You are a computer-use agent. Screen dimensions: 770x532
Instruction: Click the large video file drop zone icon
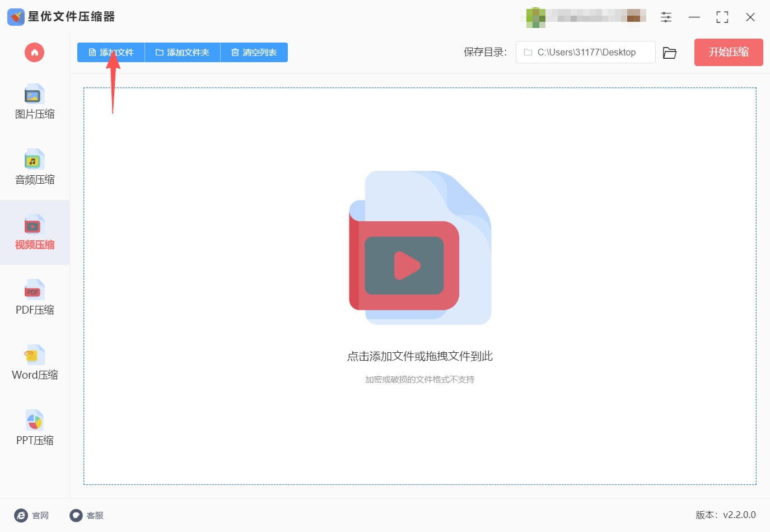pyautogui.click(x=420, y=248)
